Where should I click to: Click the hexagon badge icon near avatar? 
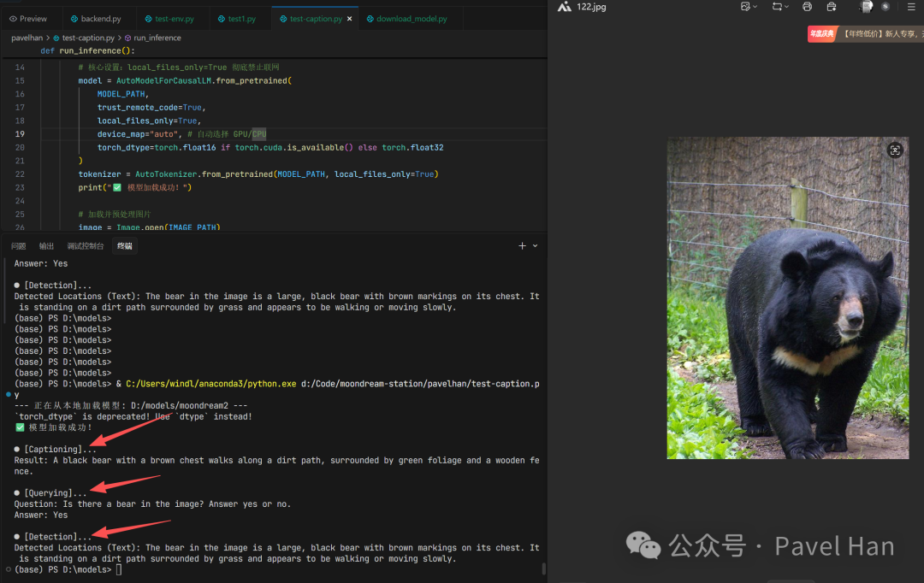(x=885, y=7)
